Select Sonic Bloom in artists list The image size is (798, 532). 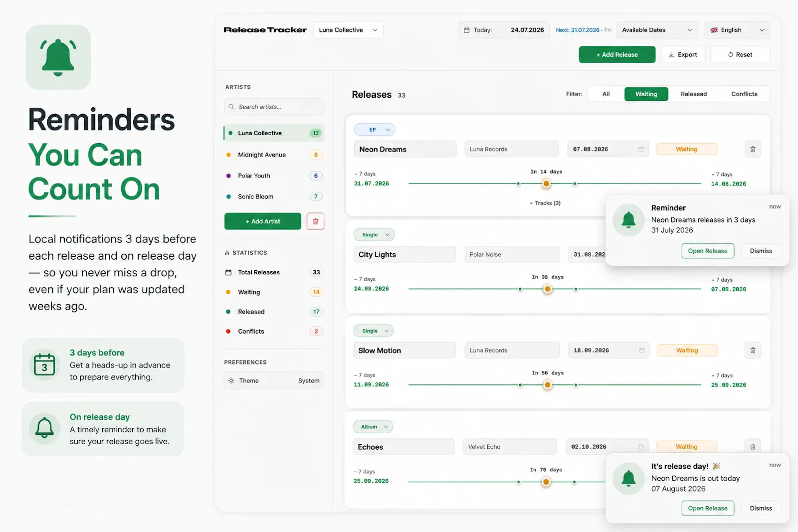(274, 196)
